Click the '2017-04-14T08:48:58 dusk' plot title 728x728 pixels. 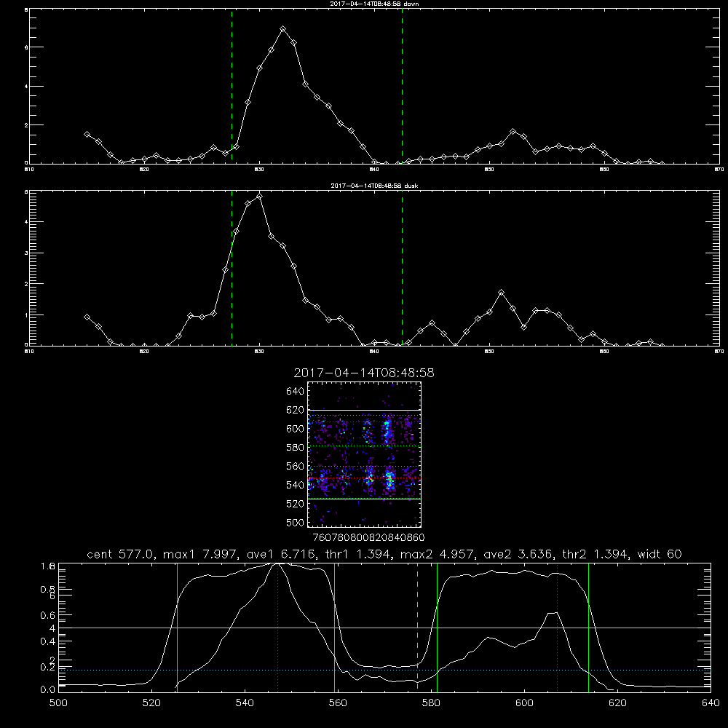point(374,186)
